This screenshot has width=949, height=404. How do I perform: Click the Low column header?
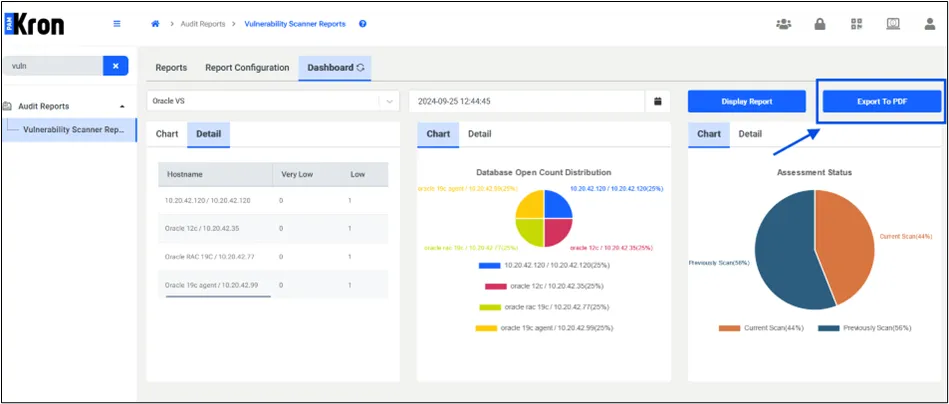(365, 174)
